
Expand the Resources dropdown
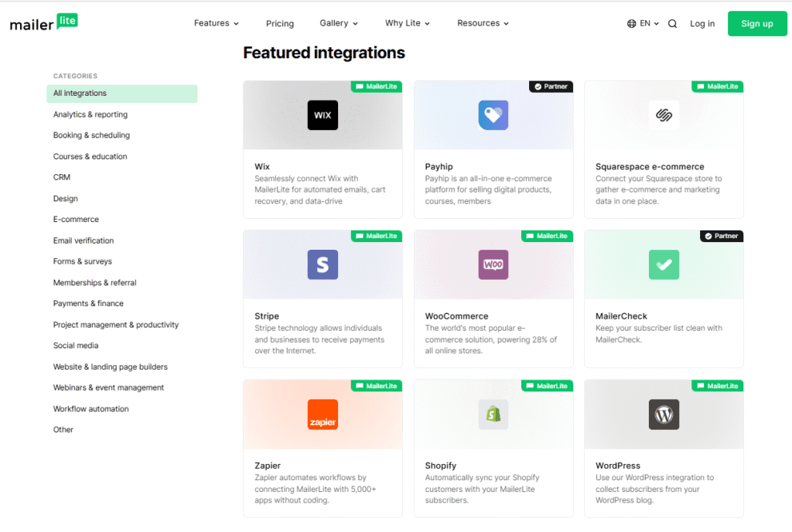[x=483, y=23]
